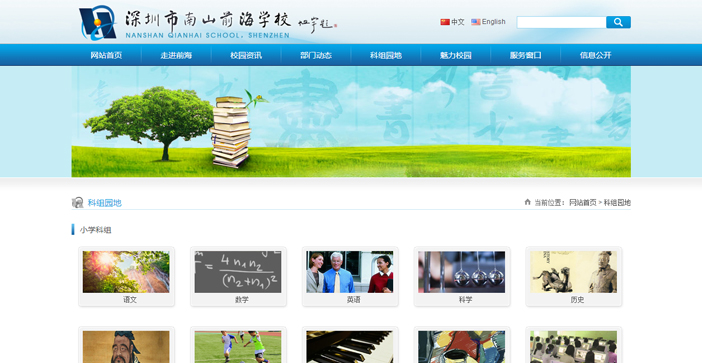The height and width of the screenshot is (363, 702).
Task: Click 网站首页 in the breadcrumb
Action: [x=582, y=203]
